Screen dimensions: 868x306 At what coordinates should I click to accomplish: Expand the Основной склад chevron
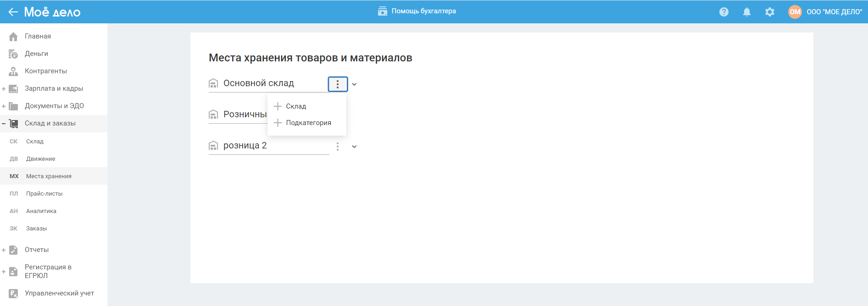point(354,84)
